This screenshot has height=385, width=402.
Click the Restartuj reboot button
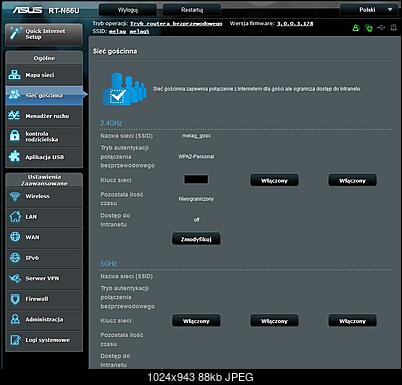pos(192,10)
